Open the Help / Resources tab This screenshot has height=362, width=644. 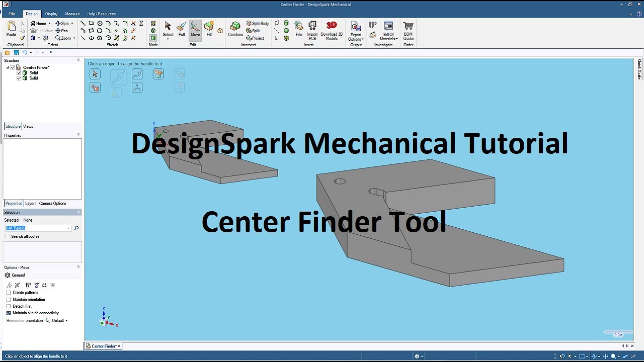pos(101,14)
